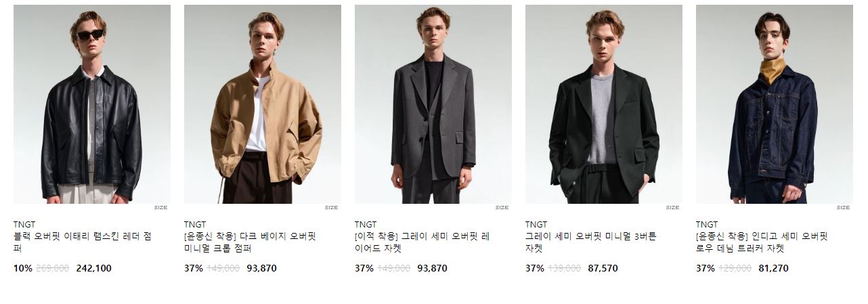Show SIZE info under leather jumper
The height and width of the screenshot is (304, 868).
coord(160,208)
